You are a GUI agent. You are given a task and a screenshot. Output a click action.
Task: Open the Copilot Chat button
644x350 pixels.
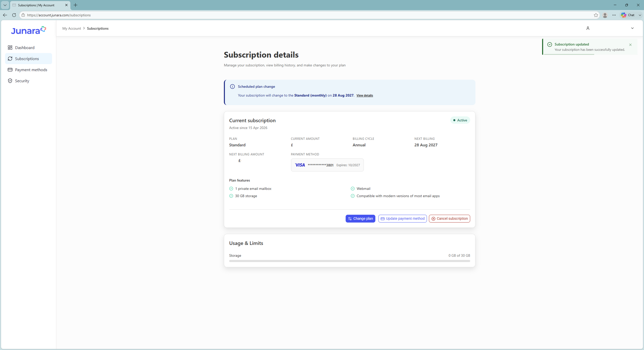[x=627, y=15]
